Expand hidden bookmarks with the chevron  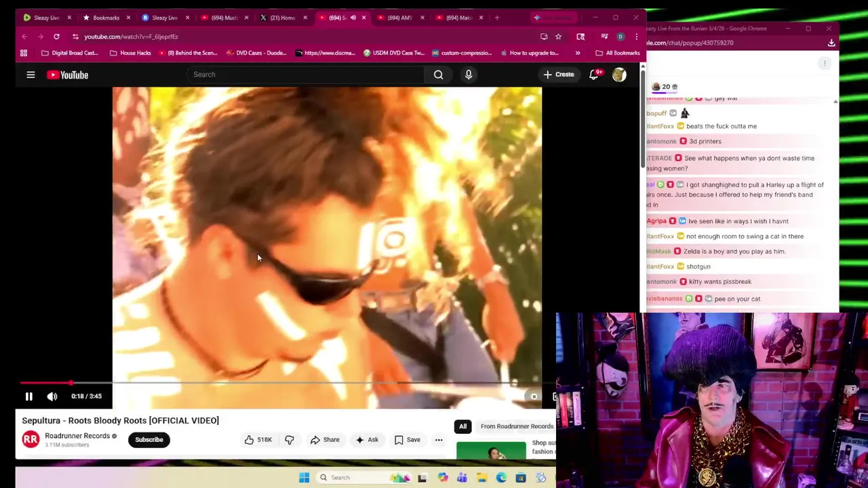click(x=578, y=53)
